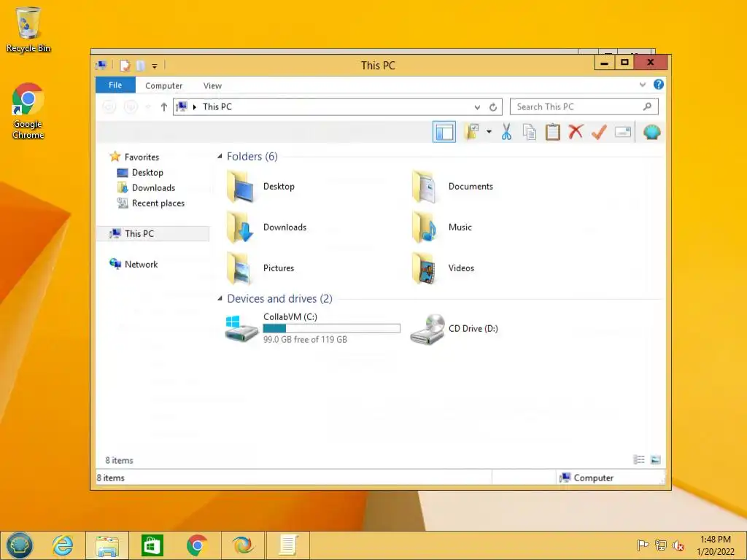Click the Up arrow navigation button

point(164,106)
